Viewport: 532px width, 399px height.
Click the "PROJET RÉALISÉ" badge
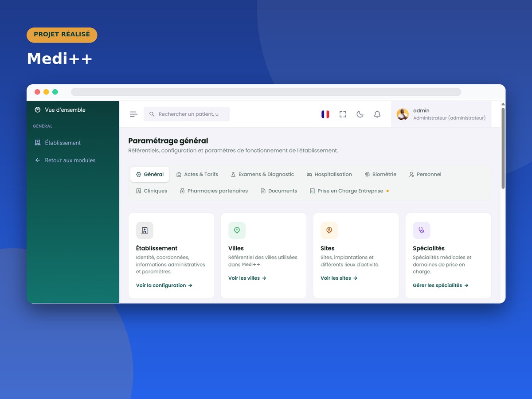click(62, 35)
